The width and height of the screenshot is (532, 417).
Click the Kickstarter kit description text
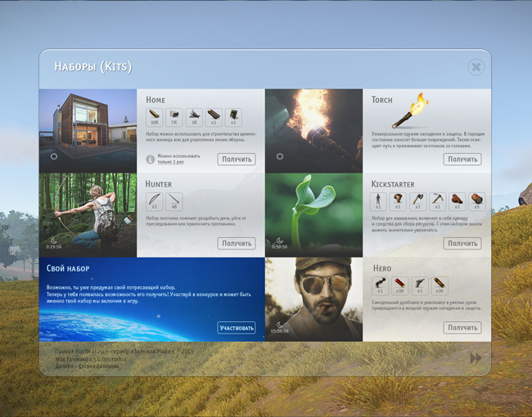coord(426,224)
